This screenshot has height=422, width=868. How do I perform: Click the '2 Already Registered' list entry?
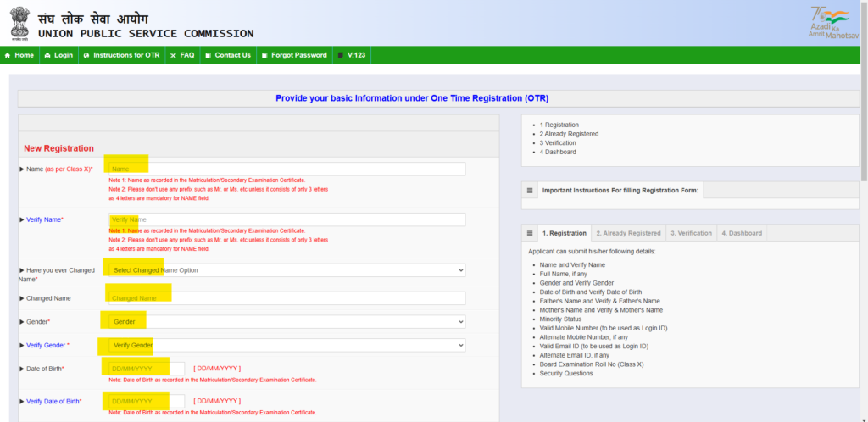[x=569, y=134]
